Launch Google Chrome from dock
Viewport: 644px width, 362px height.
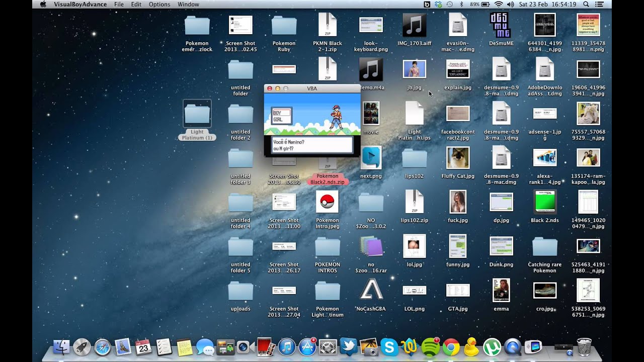coord(451,347)
